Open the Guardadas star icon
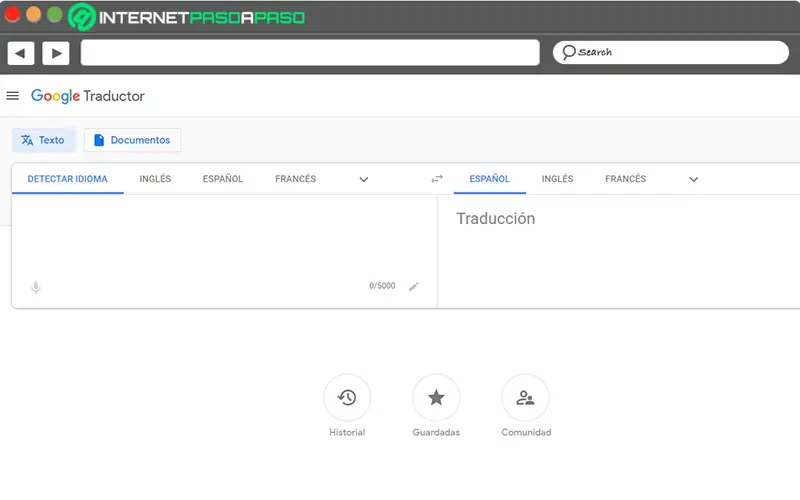Image resolution: width=800 pixels, height=500 pixels. click(436, 397)
